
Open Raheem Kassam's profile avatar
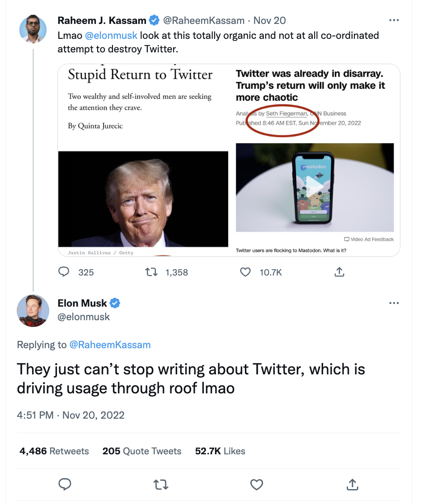pos(33,29)
